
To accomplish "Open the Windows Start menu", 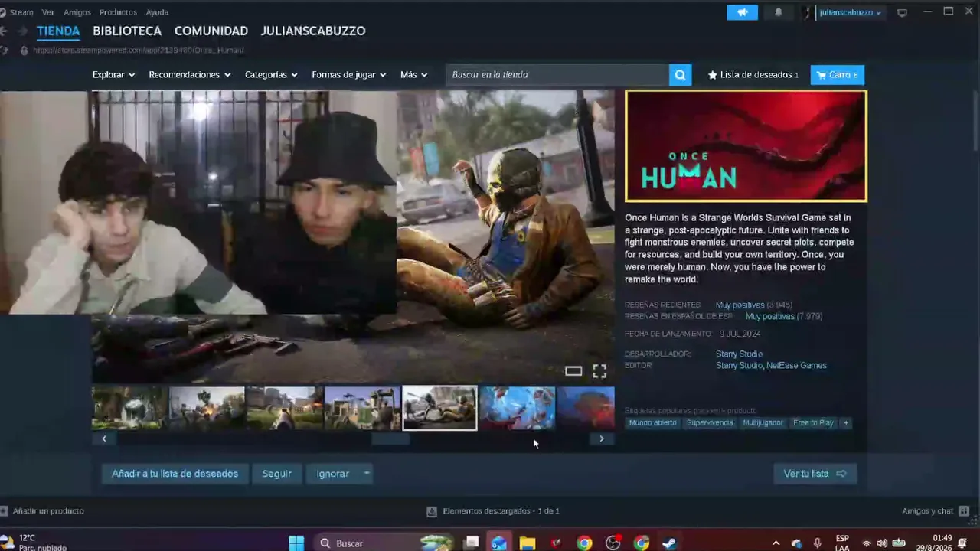I will (x=296, y=543).
